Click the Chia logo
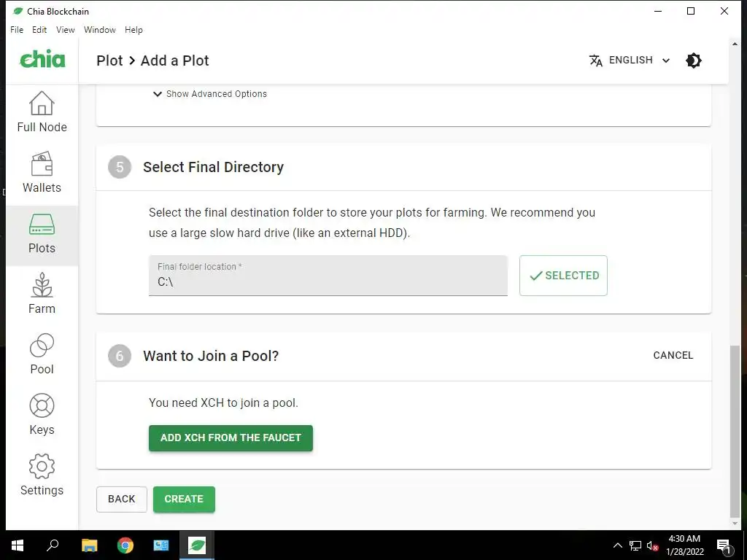Screen dimensions: 747x560 42,60
